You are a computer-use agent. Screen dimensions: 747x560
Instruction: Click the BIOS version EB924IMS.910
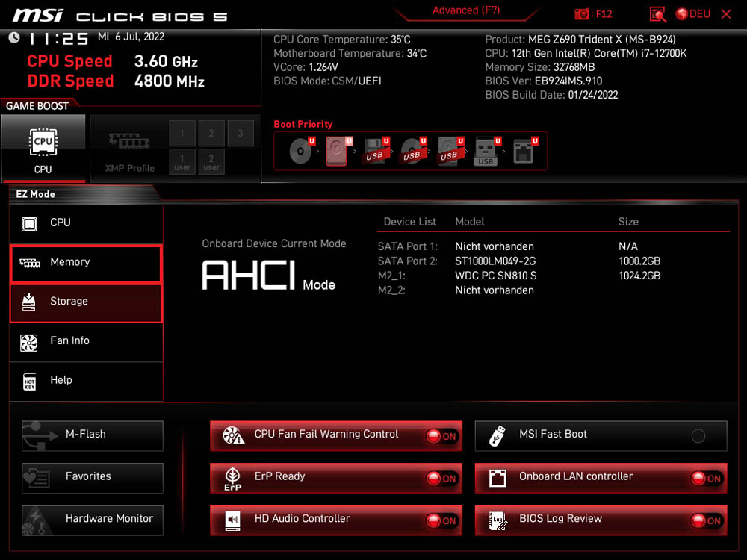point(568,81)
